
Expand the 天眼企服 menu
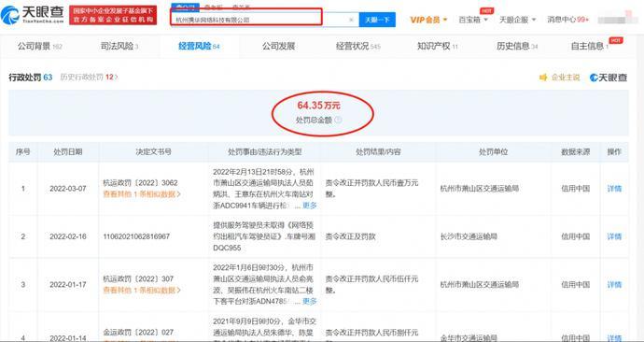(517, 20)
